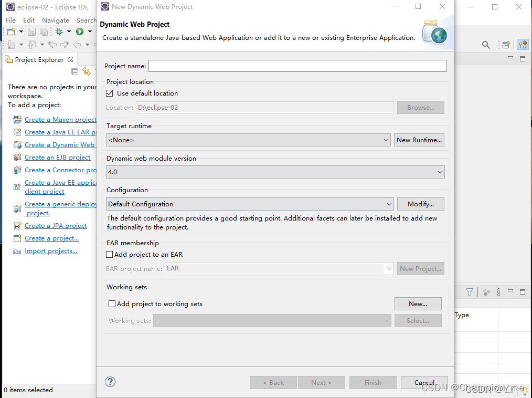532x398 pixels.
Task: Click Create an EJB project link
Action: [57, 157]
